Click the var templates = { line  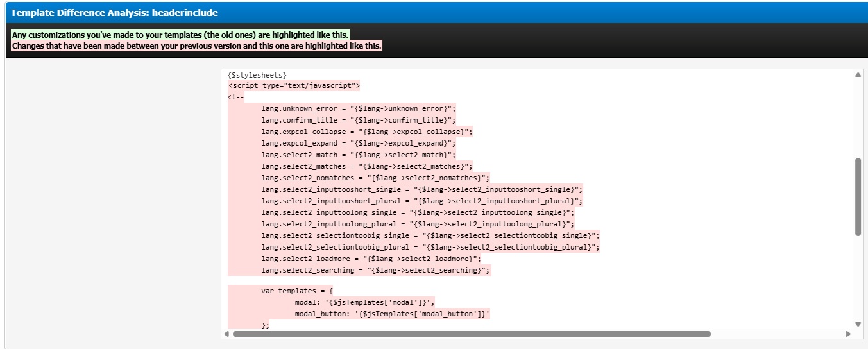coord(297,291)
